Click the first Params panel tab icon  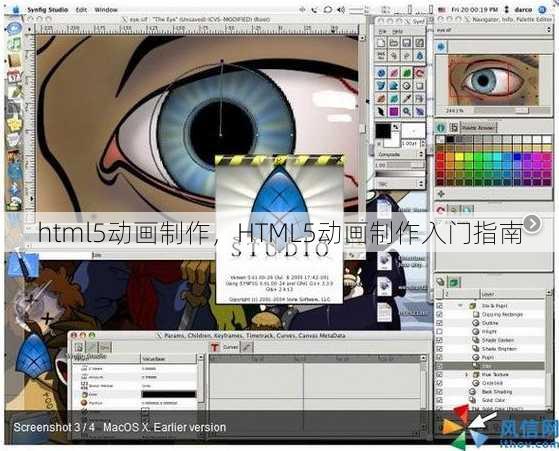point(79,347)
